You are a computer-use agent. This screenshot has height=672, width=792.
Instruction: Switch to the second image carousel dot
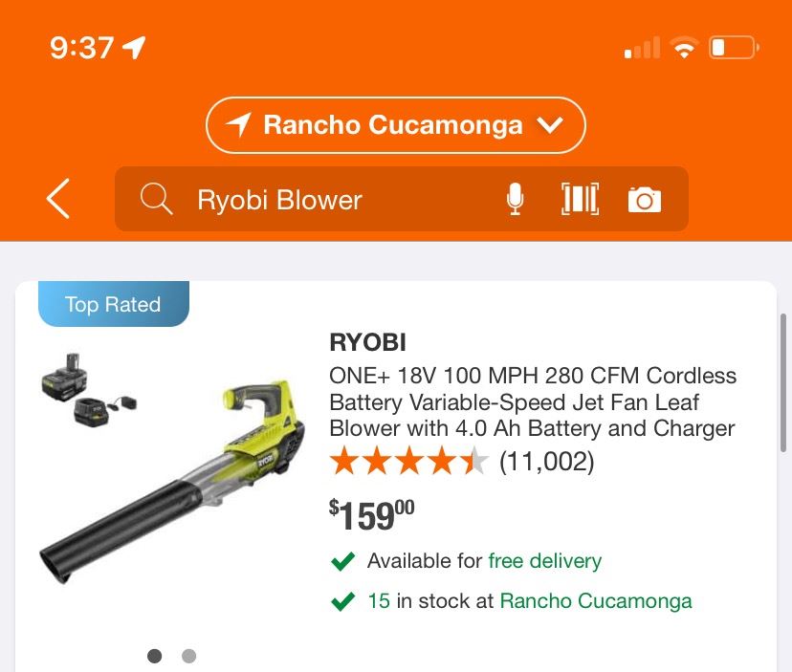[188, 656]
